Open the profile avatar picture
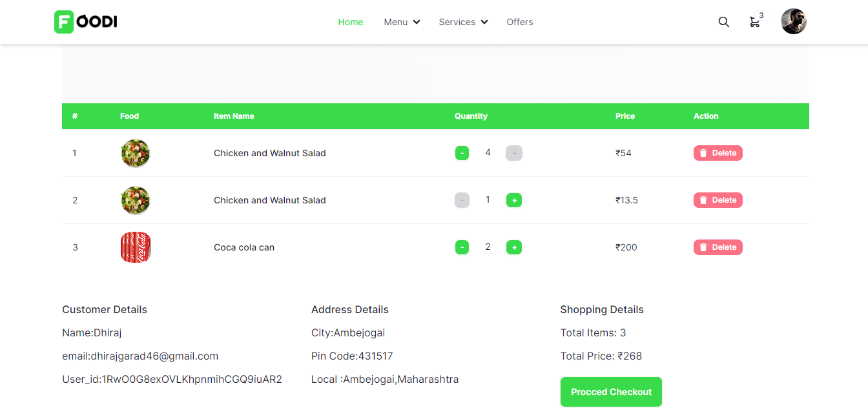 [x=793, y=21]
